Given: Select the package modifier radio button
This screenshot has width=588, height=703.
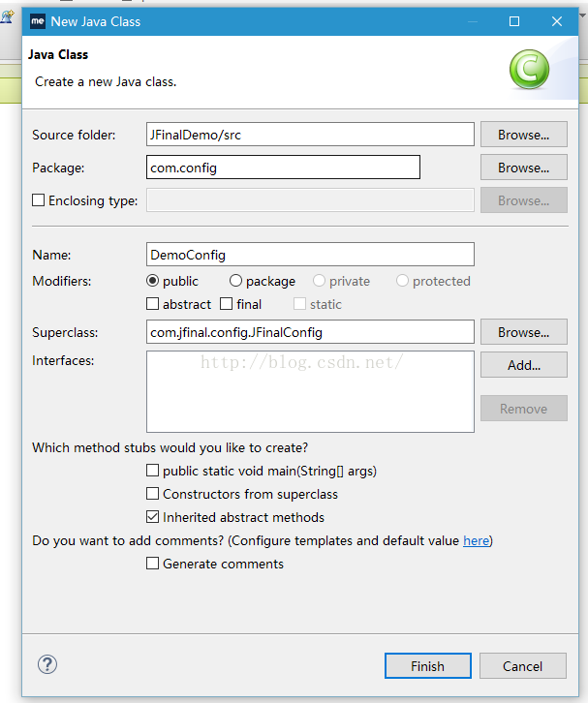Looking at the screenshot, I should click(x=235, y=281).
